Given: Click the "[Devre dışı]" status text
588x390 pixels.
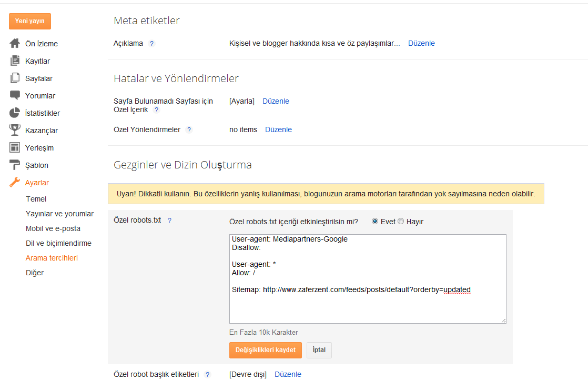Looking at the screenshot, I should click(x=248, y=374).
